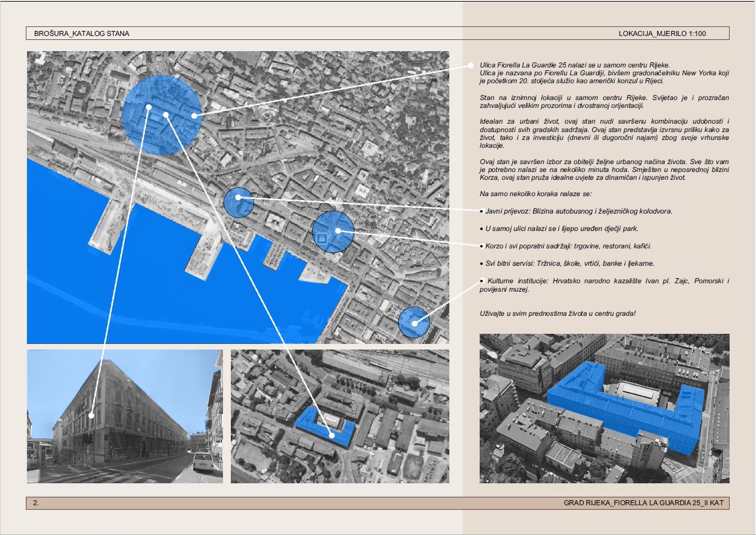
Task: Select the street-level building photo
Action: click(x=125, y=416)
